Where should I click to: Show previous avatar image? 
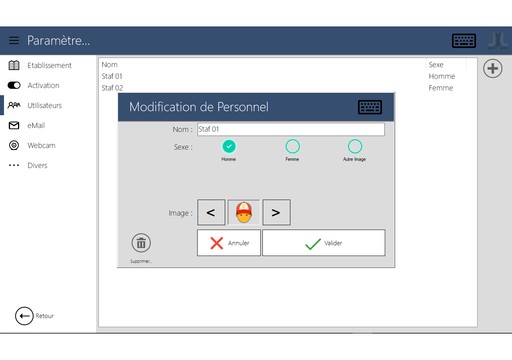tap(211, 212)
